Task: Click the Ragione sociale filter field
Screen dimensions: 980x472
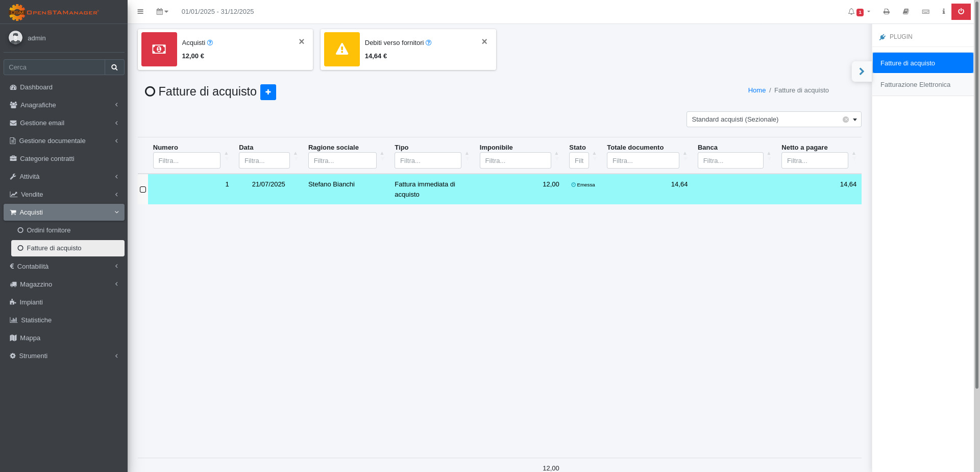Action: pos(342,160)
